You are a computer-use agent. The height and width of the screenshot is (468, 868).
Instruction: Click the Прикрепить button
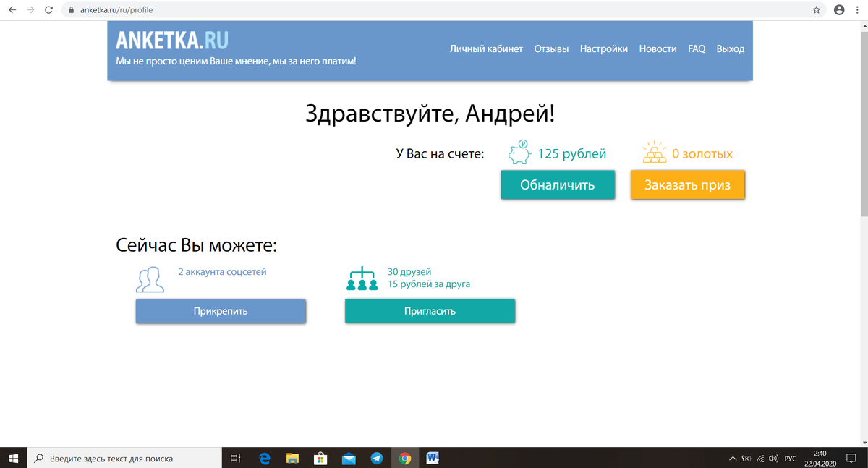point(221,312)
